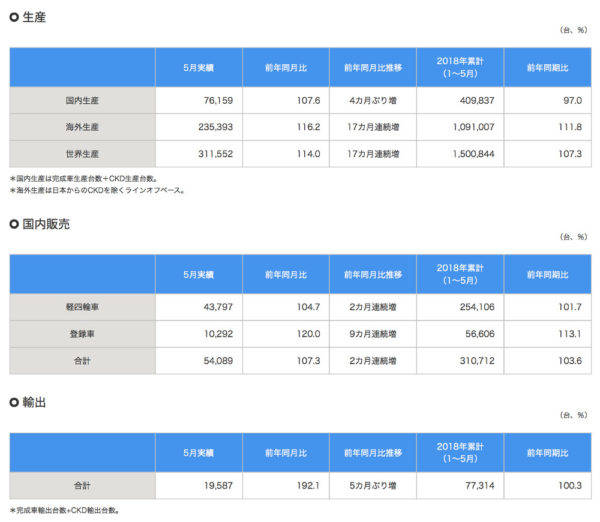The width and height of the screenshot is (600, 522).
Task: Click the value 114.0
Action: coord(308,154)
